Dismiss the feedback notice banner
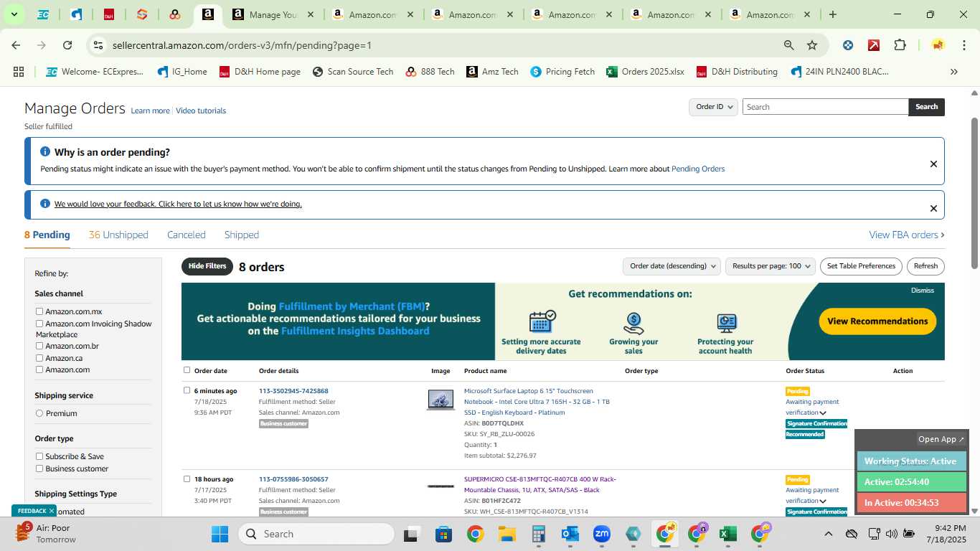The image size is (980, 551). [933, 208]
